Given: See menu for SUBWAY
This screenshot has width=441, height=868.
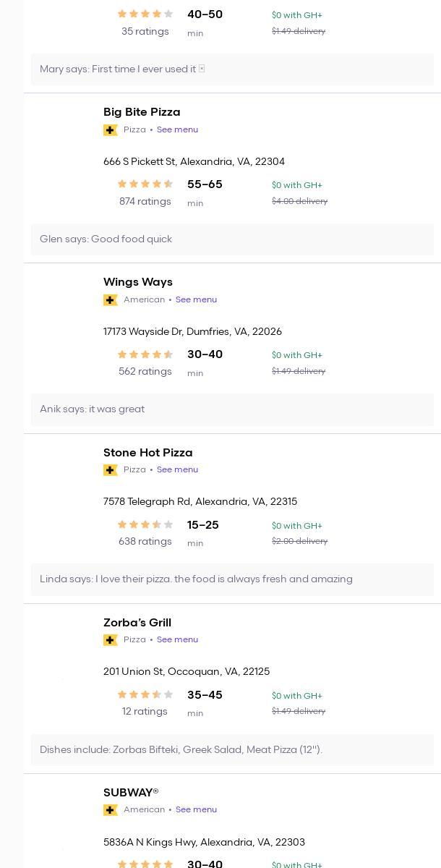Looking at the screenshot, I should (196, 810).
